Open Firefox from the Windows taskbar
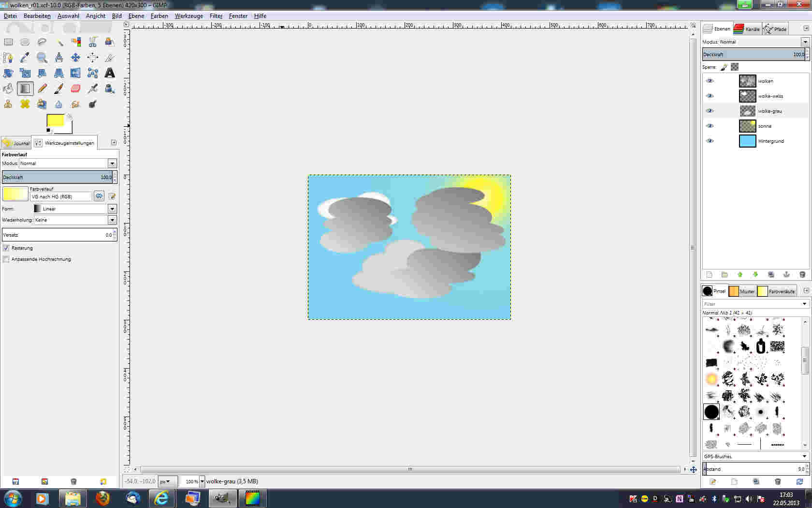 tap(103, 498)
